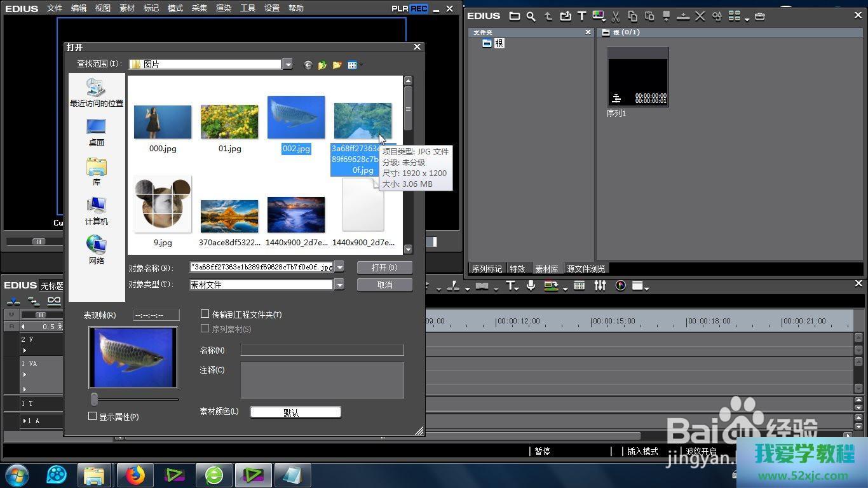868x488 pixels.
Task: Switch to the 特效 tab
Action: pos(517,269)
